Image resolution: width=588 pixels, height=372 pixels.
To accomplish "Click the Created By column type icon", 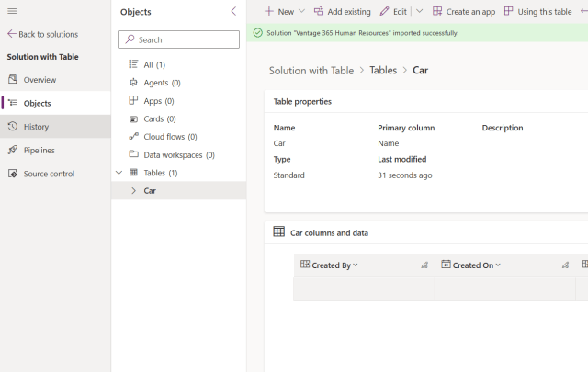I will click(x=305, y=265).
